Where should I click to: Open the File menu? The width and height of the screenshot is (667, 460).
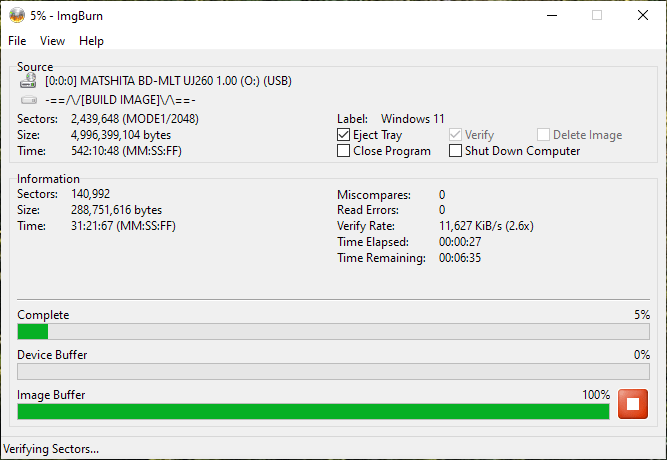17,41
